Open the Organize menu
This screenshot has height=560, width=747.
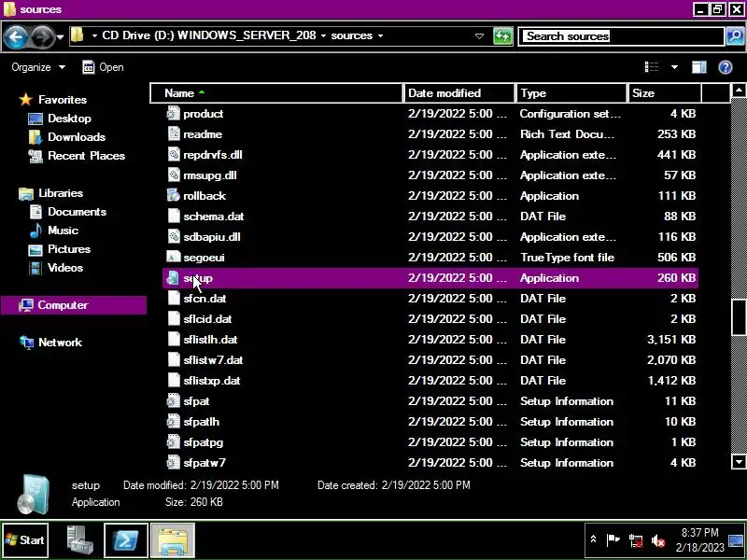(x=38, y=67)
